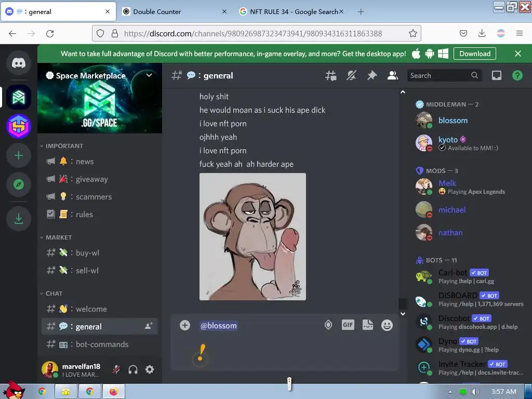
Task: Toggle deafen headphones in user panel
Action: [133, 369]
